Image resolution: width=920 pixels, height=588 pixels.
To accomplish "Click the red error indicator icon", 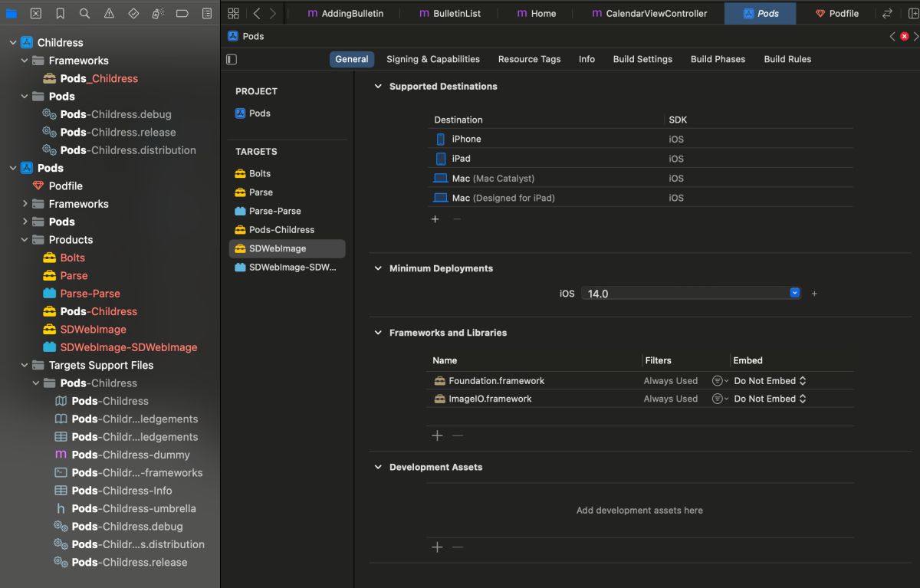I will (905, 36).
